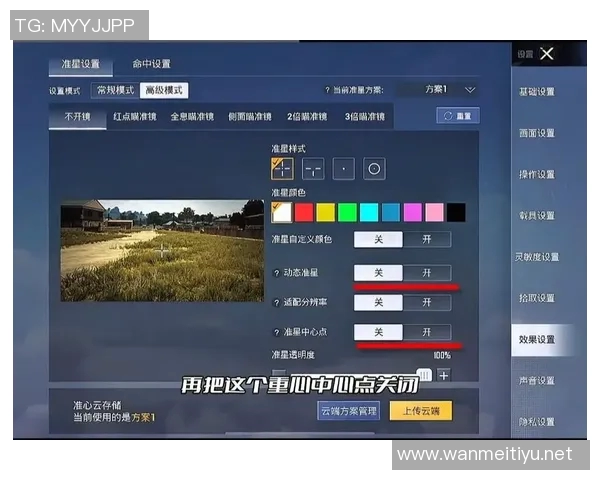
Task: Set 动态准星 to 关
Action: click(378, 273)
